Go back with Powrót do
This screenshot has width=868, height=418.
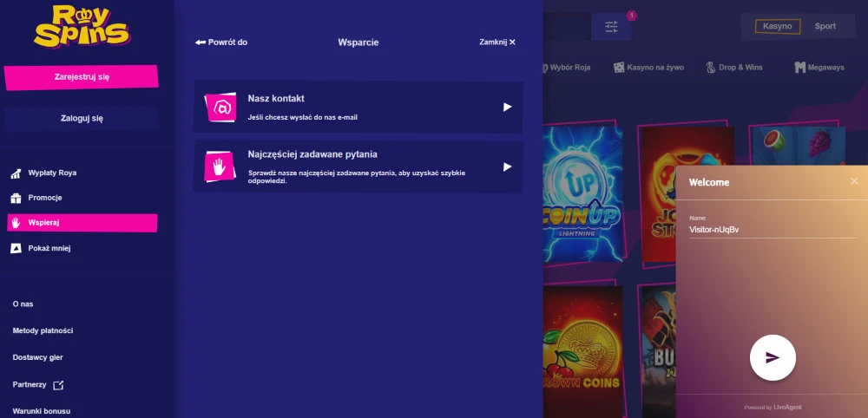tap(221, 42)
